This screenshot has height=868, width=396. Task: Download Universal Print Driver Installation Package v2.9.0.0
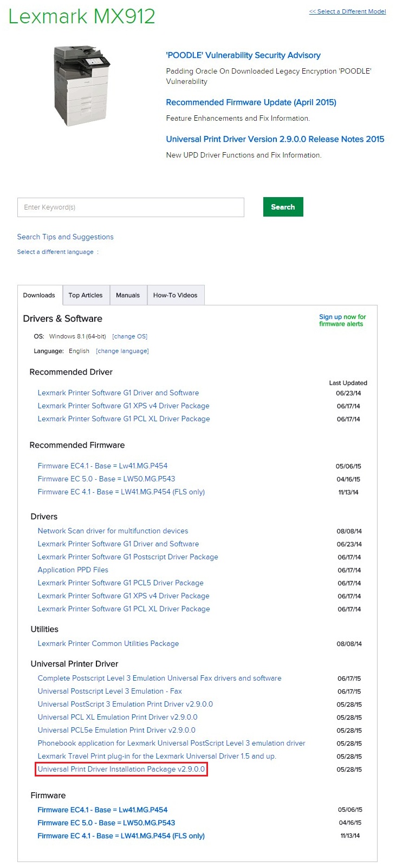(x=121, y=769)
